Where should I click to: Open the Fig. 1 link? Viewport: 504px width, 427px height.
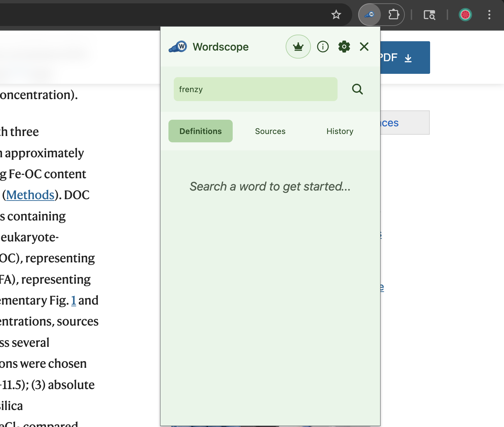pyautogui.click(x=73, y=300)
